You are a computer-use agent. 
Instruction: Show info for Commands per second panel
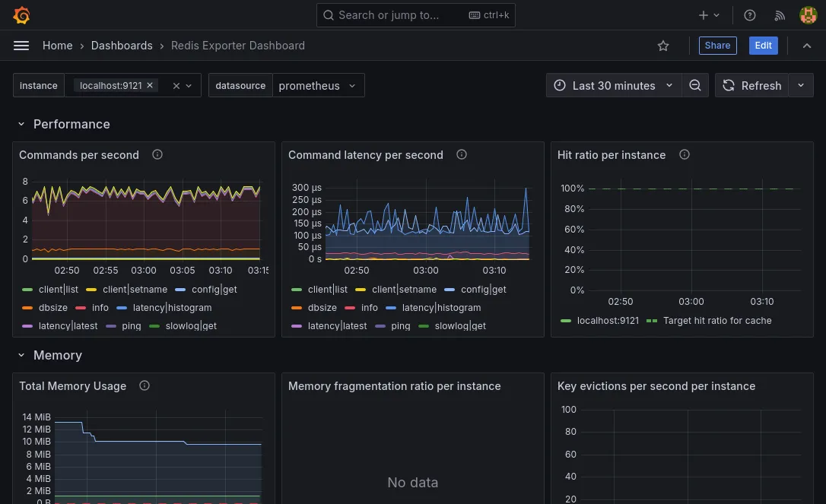pyautogui.click(x=157, y=155)
